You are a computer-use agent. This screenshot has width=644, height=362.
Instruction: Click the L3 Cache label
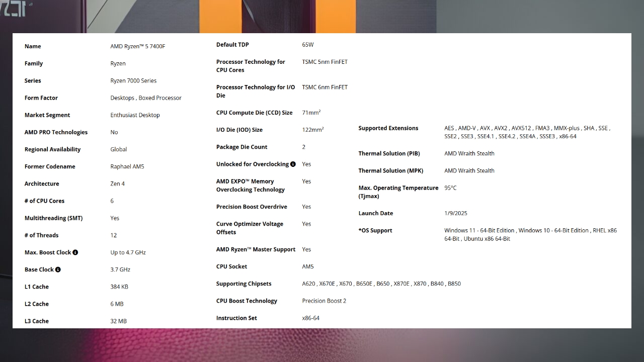pos(37,321)
